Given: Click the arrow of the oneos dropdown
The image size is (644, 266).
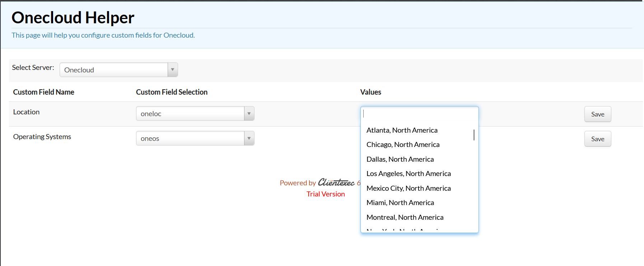Looking at the screenshot, I should coord(249,138).
